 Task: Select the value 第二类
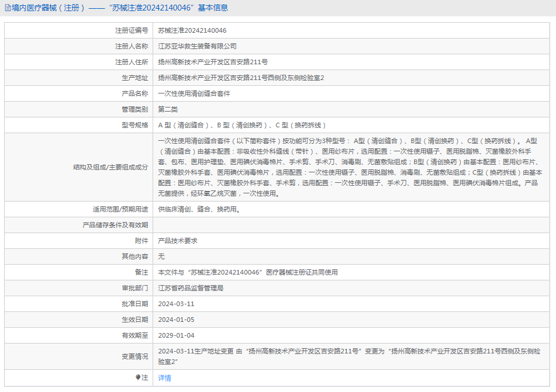pyautogui.click(x=168, y=109)
